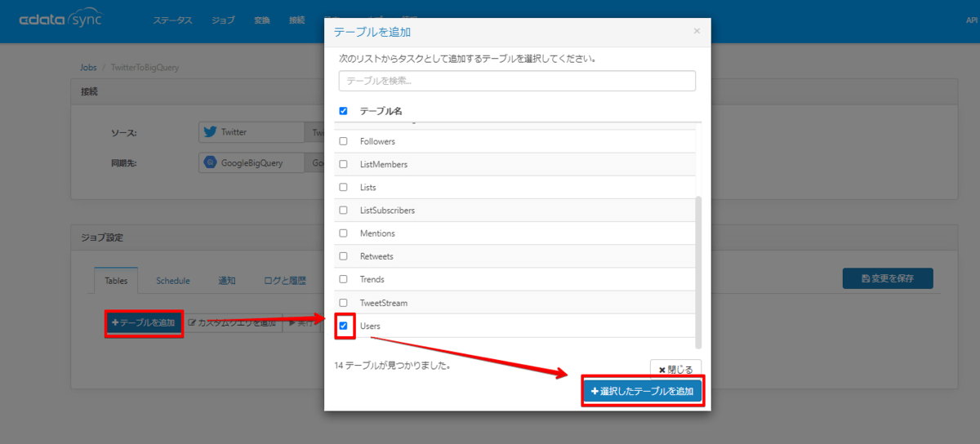Image resolution: width=980 pixels, height=444 pixels.
Task: Click the Mentions row text
Action: click(377, 233)
